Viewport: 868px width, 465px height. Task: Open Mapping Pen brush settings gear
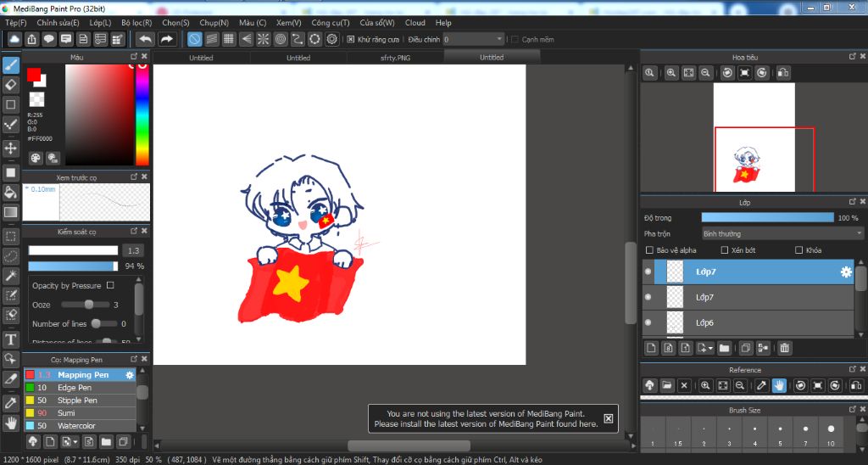pyautogui.click(x=130, y=375)
